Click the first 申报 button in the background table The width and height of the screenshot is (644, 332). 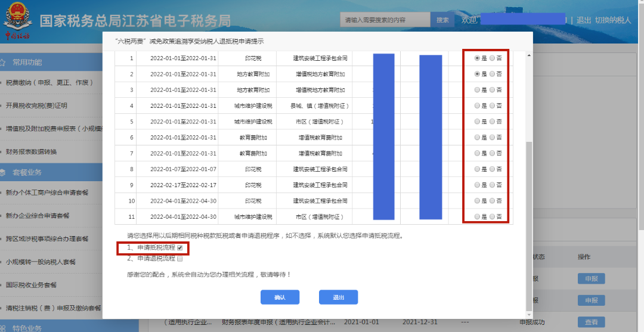tap(592, 278)
